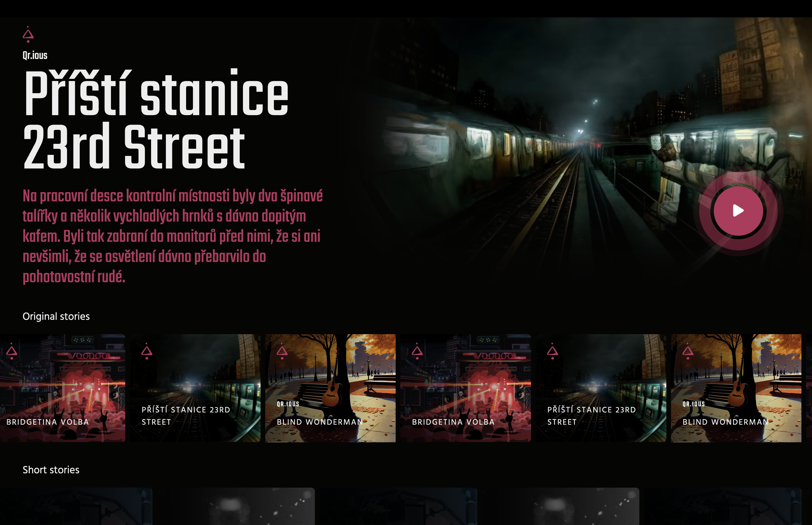Select the Short stories section heading
Image resolution: width=812 pixels, height=525 pixels.
tap(51, 470)
